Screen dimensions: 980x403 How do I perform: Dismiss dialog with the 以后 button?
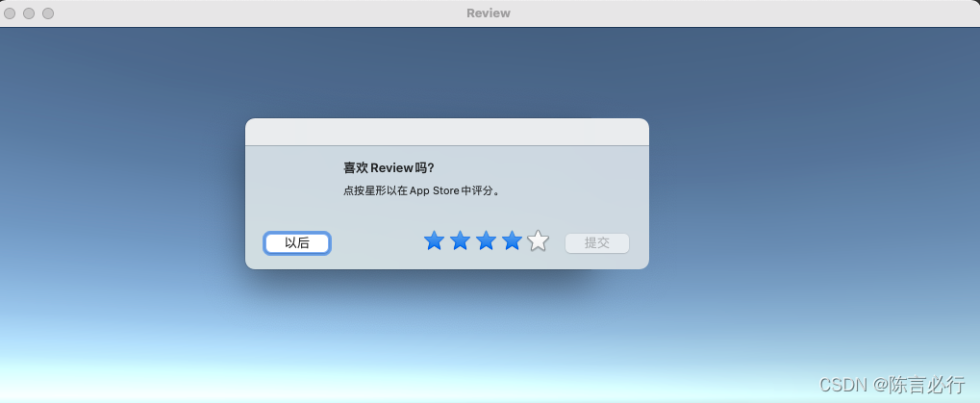tap(297, 243)
